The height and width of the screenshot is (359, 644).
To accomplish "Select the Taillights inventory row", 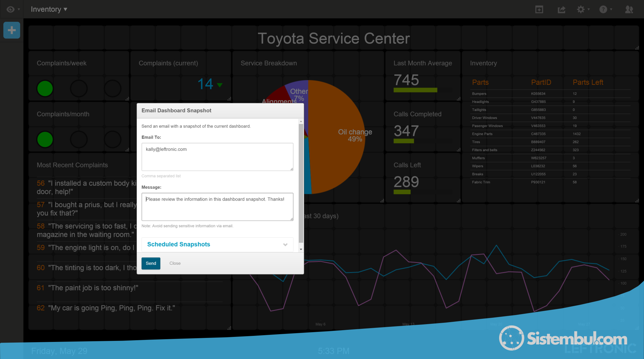I will (550, 110).
